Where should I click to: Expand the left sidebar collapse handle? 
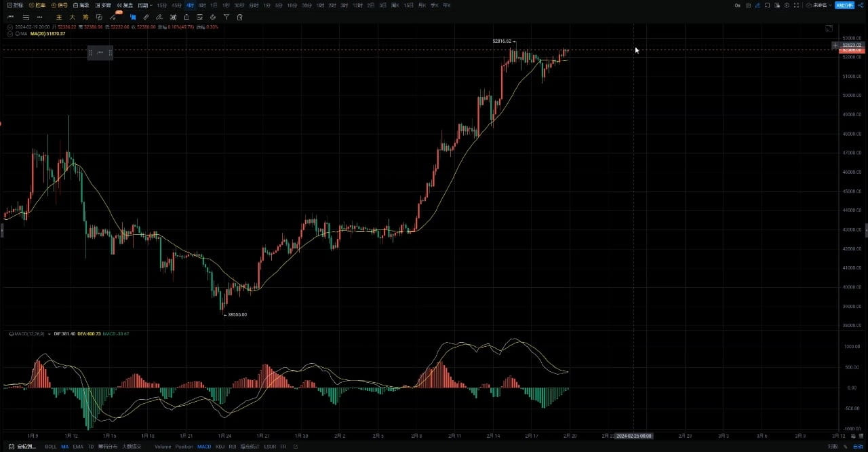click(1, 231)
